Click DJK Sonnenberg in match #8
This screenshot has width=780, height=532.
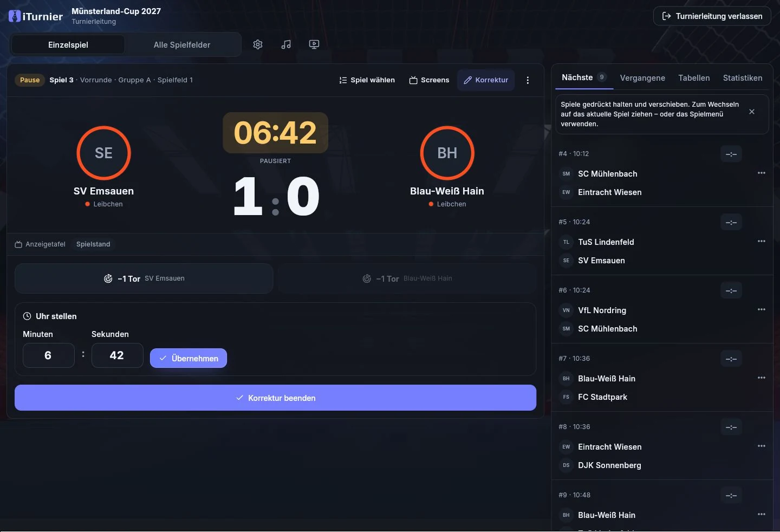[609, 465]
